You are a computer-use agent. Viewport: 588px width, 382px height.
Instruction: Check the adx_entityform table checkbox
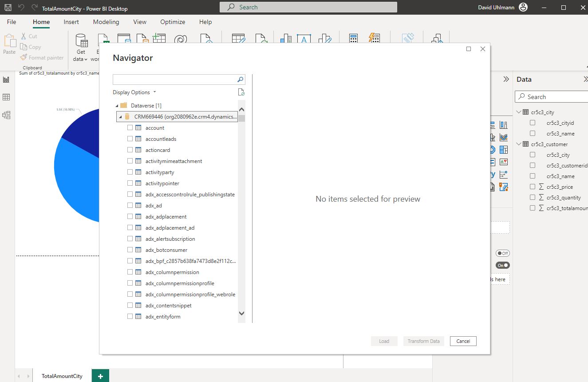pos(130,316)
